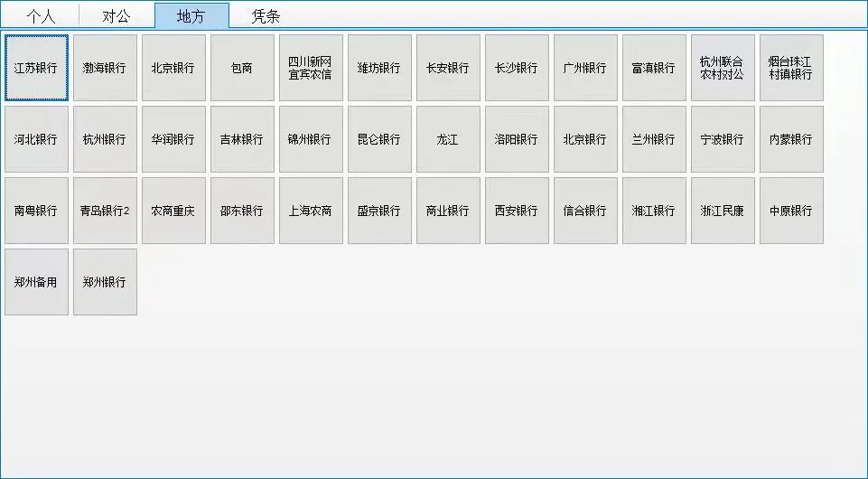The image size is (868, 479).
Task: Select the 地方 tab
Action: pyautogui.click(x=191, y=15)
